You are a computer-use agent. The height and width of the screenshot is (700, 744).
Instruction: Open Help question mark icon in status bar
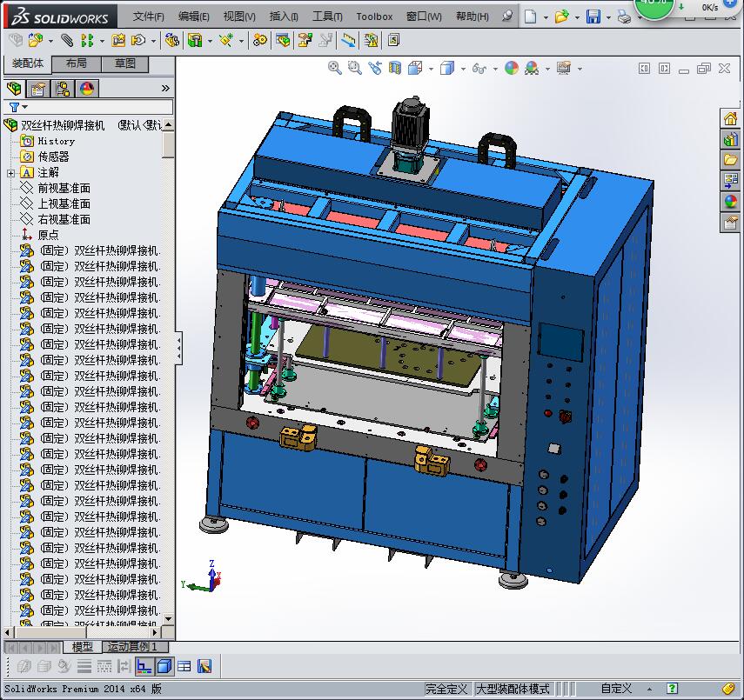[x=672, y=688]
